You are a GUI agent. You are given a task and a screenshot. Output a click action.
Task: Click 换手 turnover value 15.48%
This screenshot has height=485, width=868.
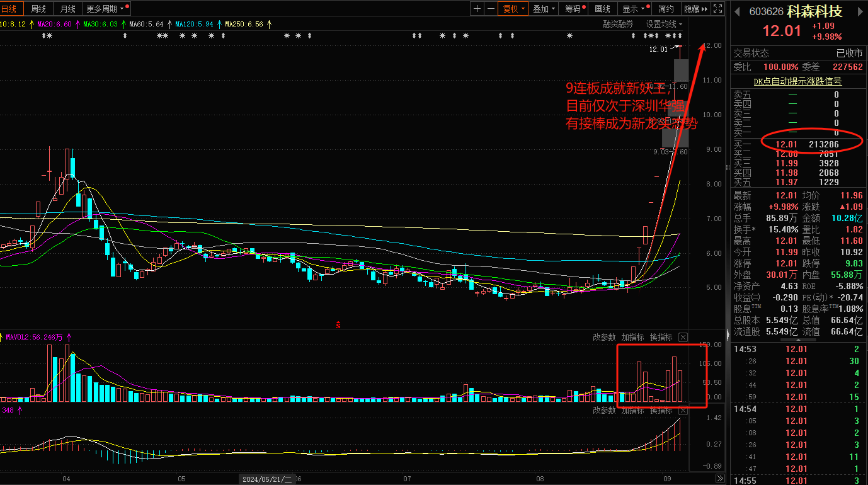click(x=784, y=229)
